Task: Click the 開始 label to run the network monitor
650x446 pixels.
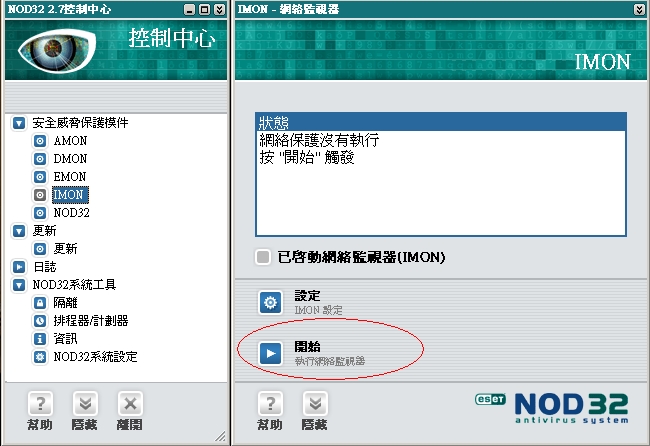Action: click(x=307, y=347)
